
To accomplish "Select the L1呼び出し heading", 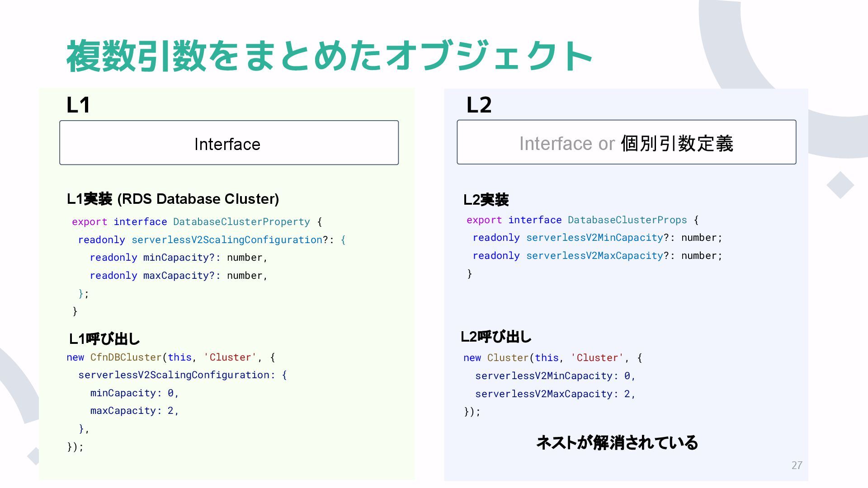I will [104, 339].
